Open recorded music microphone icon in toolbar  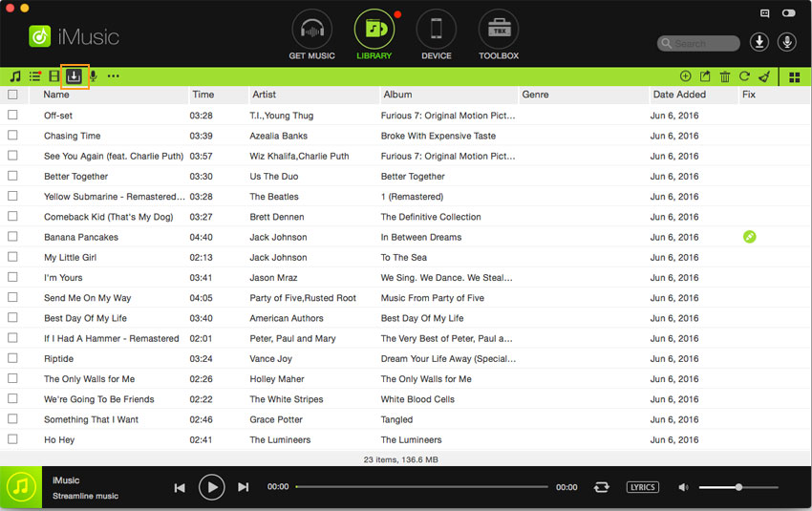pos(94,76)
